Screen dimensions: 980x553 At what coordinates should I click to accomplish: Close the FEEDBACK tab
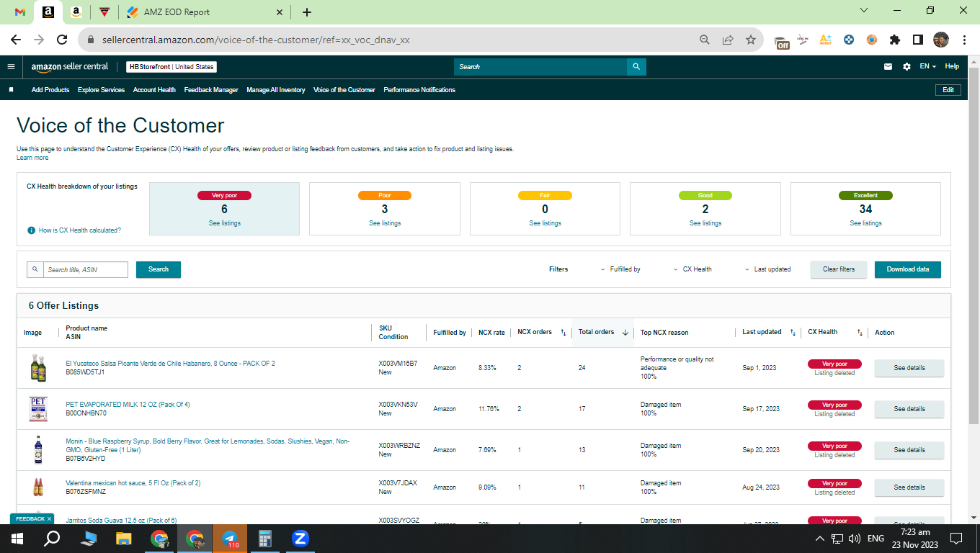pos(49,518)
